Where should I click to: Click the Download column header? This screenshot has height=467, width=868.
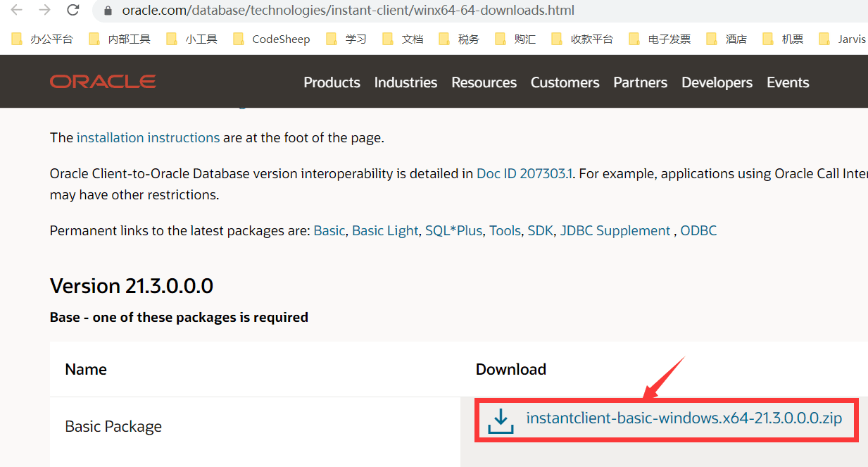511,369
